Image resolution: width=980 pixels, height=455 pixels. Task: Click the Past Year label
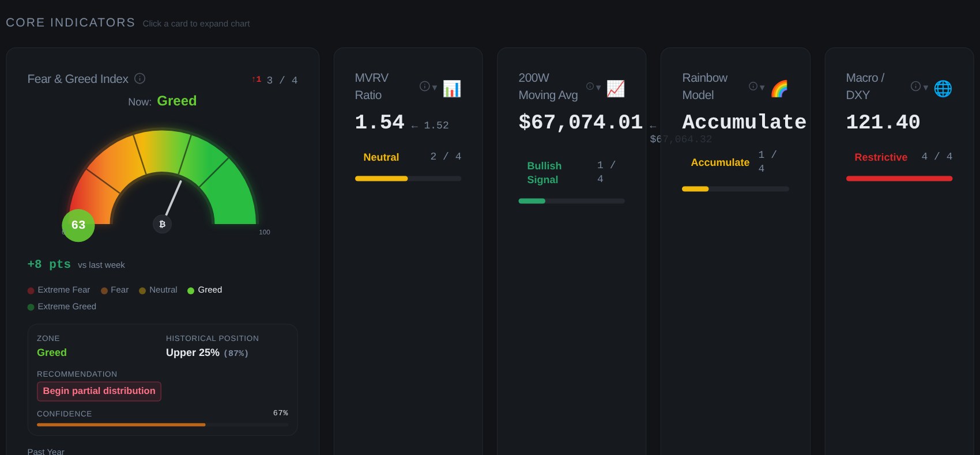click(x=46, y=452)
